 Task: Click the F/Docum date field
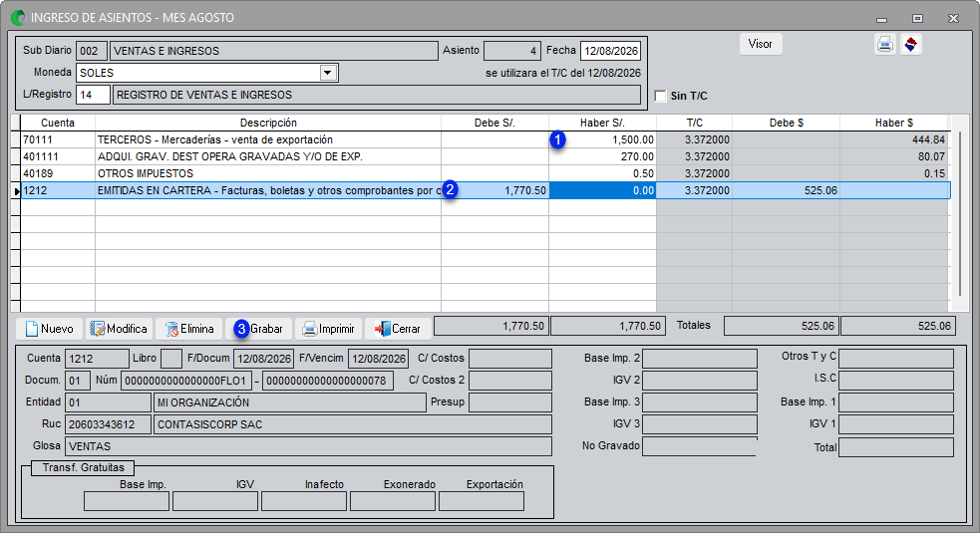pos(264,359)
